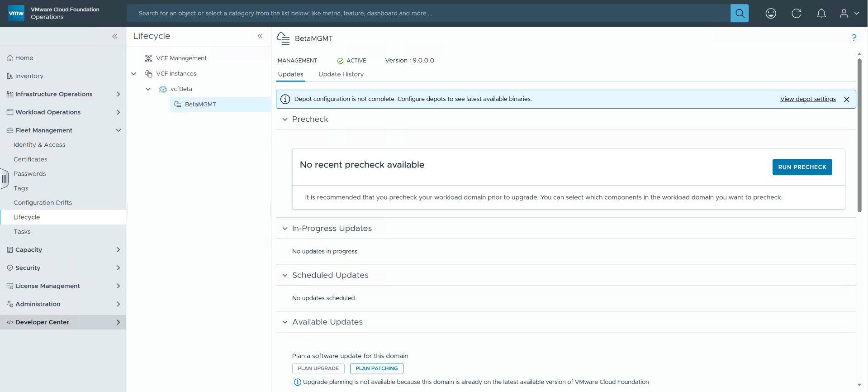Collapse the vcfBeta tree node
This screenshot has height=392, width=868.
point(148,89)
